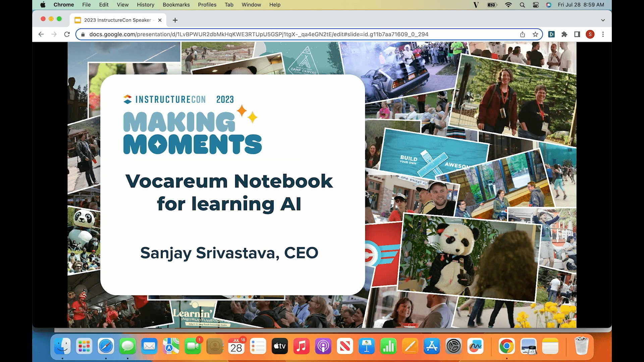Click the new tab plus button
The height and width of the screenshot is (362, 644).
point(174,20)
